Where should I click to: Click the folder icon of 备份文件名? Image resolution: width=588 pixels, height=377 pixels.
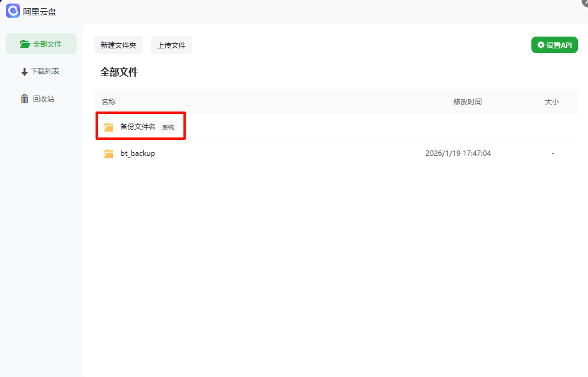tap(109, 127)
